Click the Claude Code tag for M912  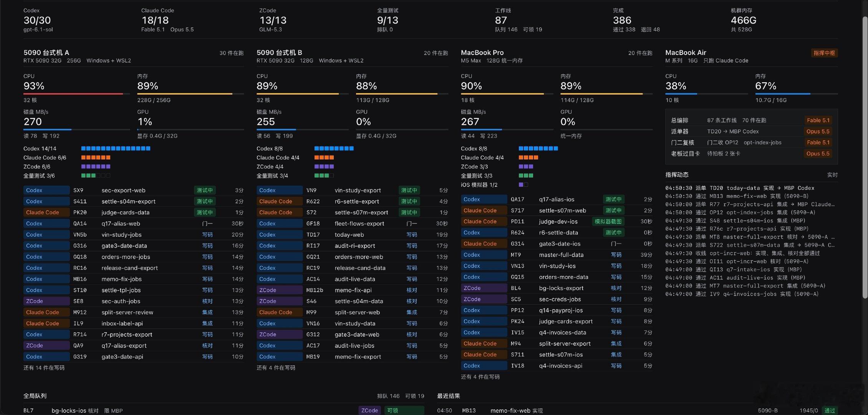tap(46, 312)
